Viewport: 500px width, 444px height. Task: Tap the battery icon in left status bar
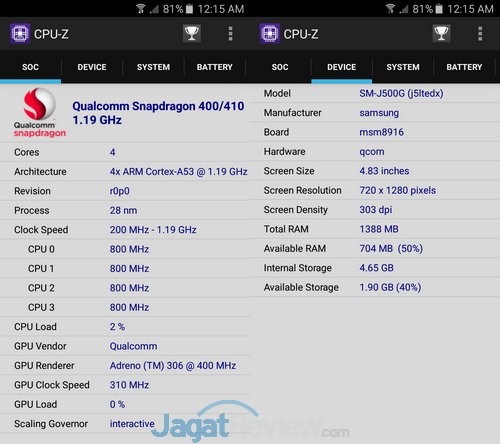(189, 9)
